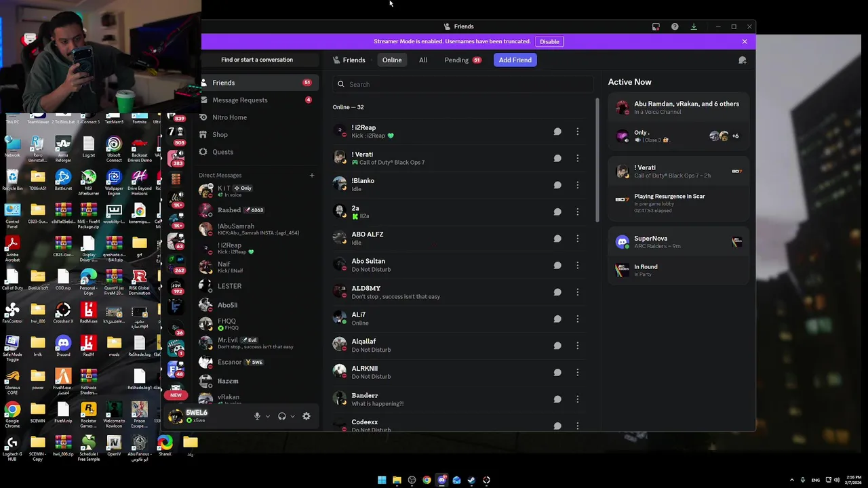Image resolution: width=868 pixels, height=488 pixels.
Task: Open Google Chrome from the taskbar
Action: coord(427,480)
